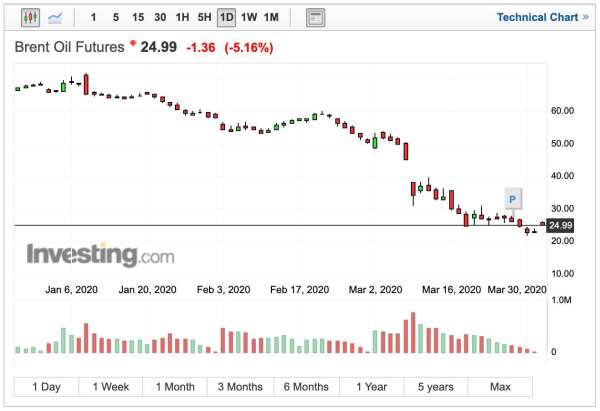Click the Mar 16, 2020 date label

(x=451, y=290)
